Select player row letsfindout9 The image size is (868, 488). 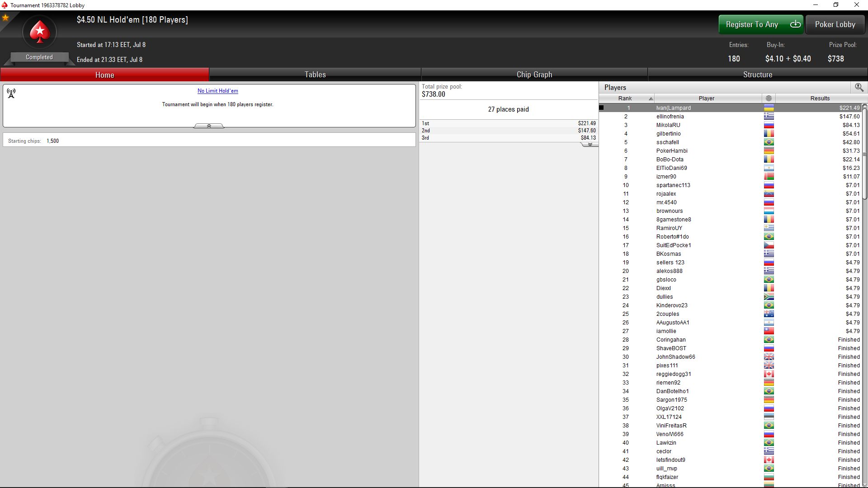tap(731, 460)
